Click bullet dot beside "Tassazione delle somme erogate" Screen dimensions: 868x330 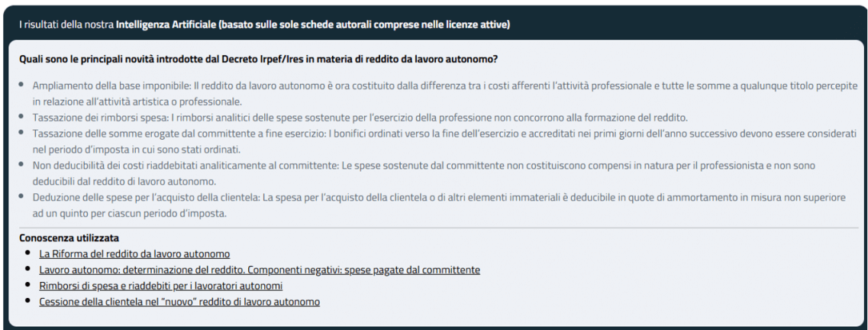22,132
